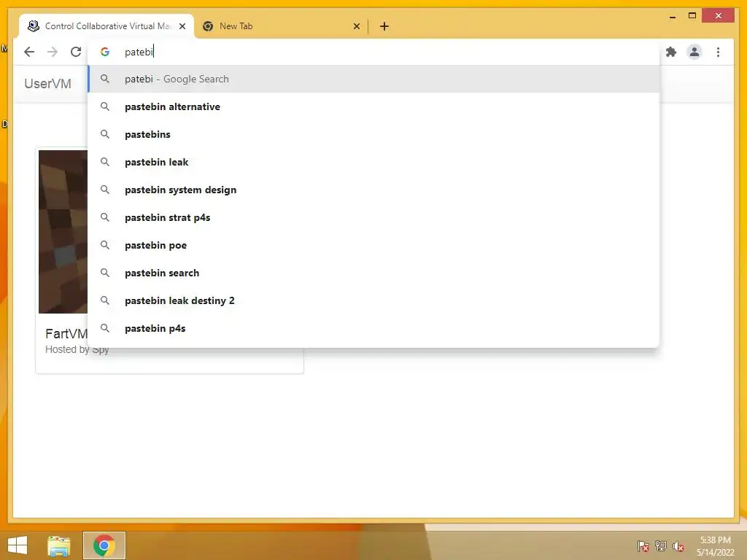Close the Chrome window
The height and width of the screenshot is (560, 747).
[x=719, y=16]
